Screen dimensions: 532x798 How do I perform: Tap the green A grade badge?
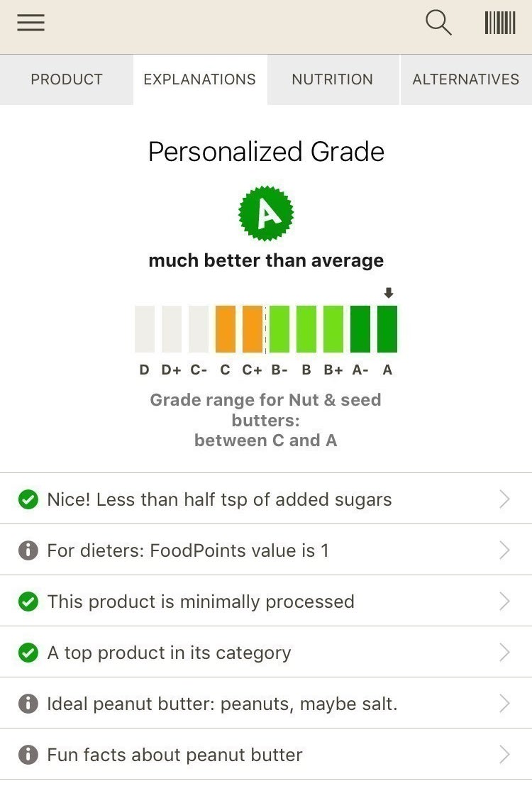(266, 214)
